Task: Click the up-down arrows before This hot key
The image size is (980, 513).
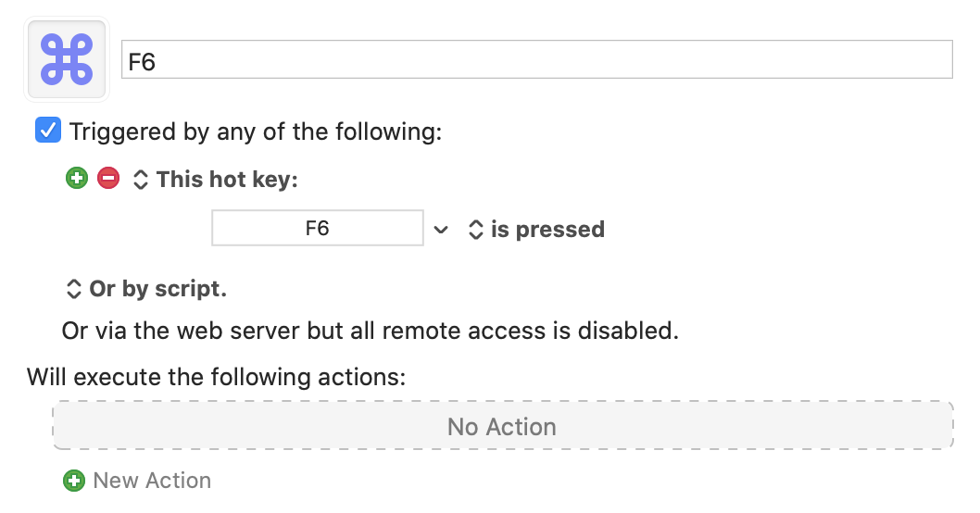Action: point(140,180)
